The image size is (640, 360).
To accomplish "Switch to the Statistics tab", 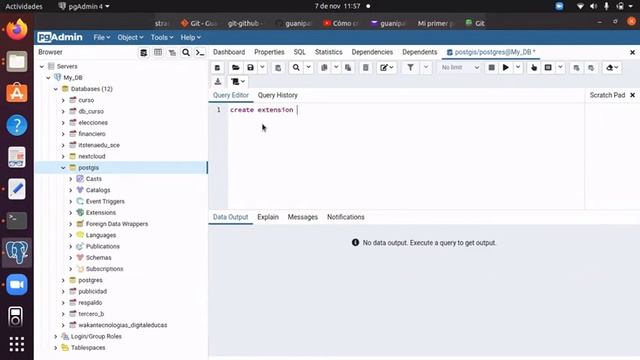I will coord(329,52).
